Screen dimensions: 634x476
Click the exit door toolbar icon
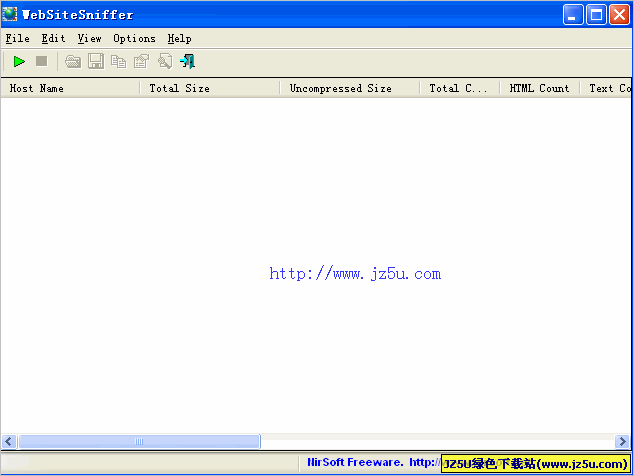pos(188,61)
